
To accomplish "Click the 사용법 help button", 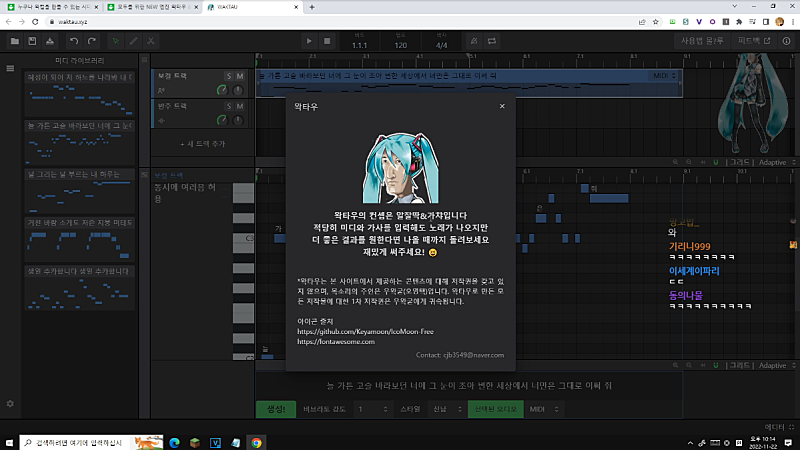I will 702,41.
